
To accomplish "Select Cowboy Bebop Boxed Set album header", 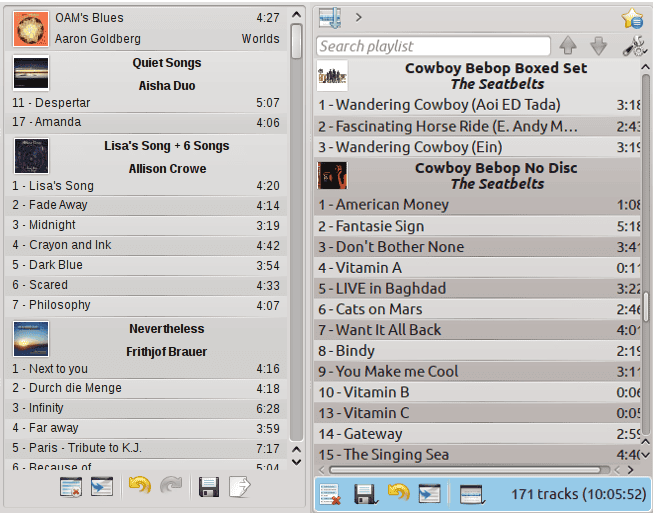I will pos(477,76).
